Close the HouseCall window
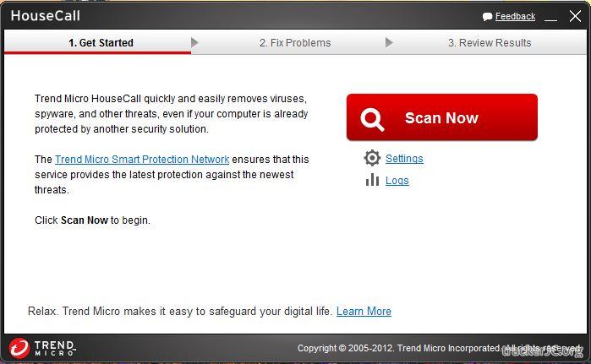This screenshot has width=591, height=364. (x=575, y=16)
